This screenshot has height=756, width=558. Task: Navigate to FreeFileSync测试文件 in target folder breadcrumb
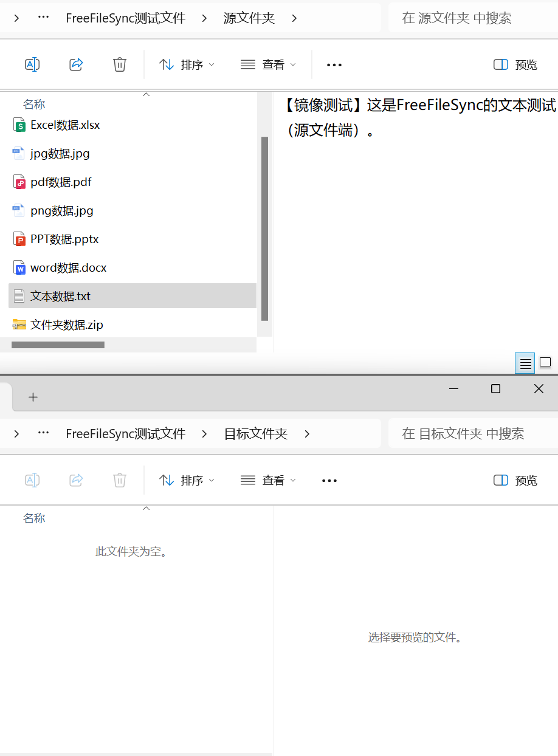pyautogui.click(x=125, y=434)
